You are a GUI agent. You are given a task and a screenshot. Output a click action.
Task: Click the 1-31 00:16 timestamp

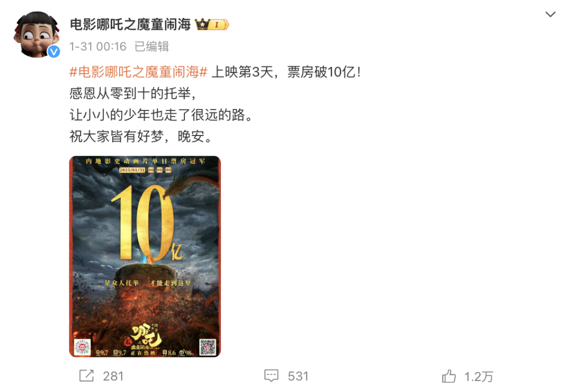[x=98, y=47]
